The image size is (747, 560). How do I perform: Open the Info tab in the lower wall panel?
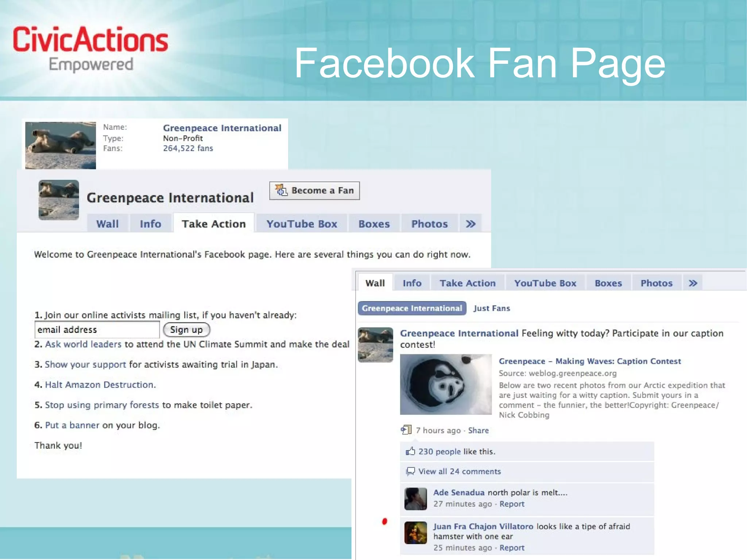tap(412, 283)
